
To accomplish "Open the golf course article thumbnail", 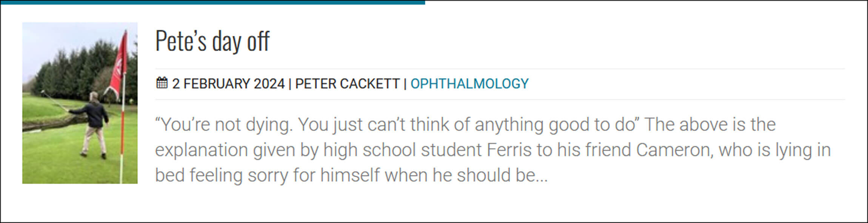I will point(80,103).
